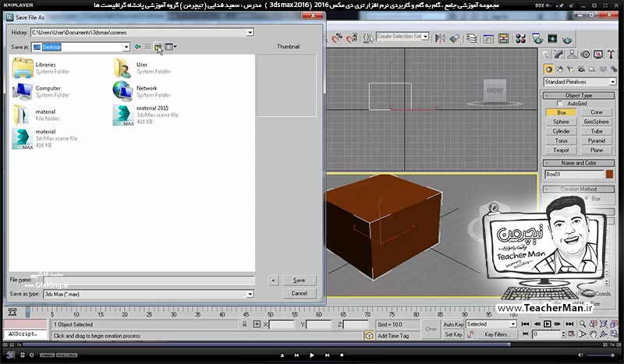Toggle Absolute/Offset transform mode icon

pos(257,324)
